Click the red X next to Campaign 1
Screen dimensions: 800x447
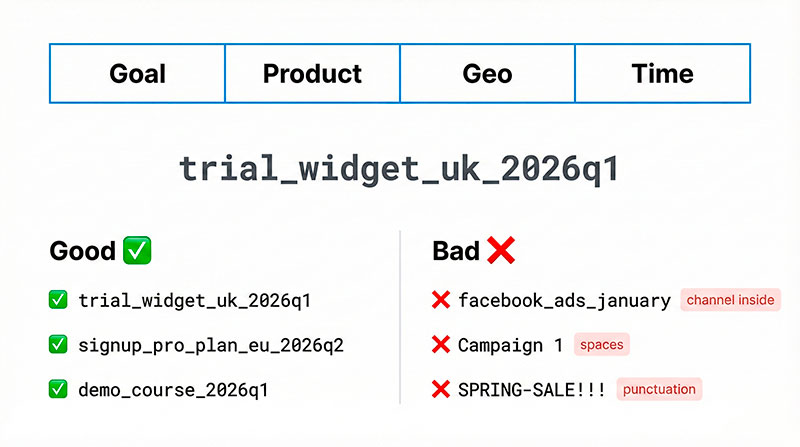click(440, 345)
